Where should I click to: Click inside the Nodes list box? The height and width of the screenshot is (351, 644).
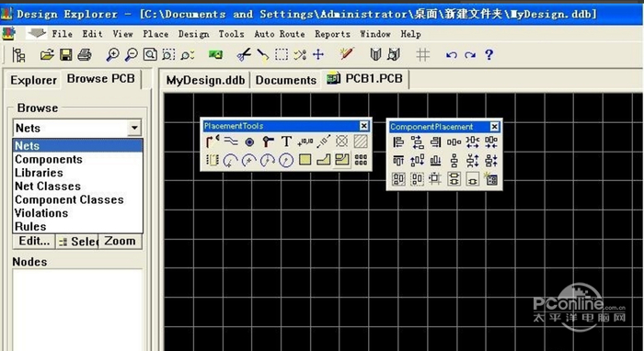(x=77, y=310)
